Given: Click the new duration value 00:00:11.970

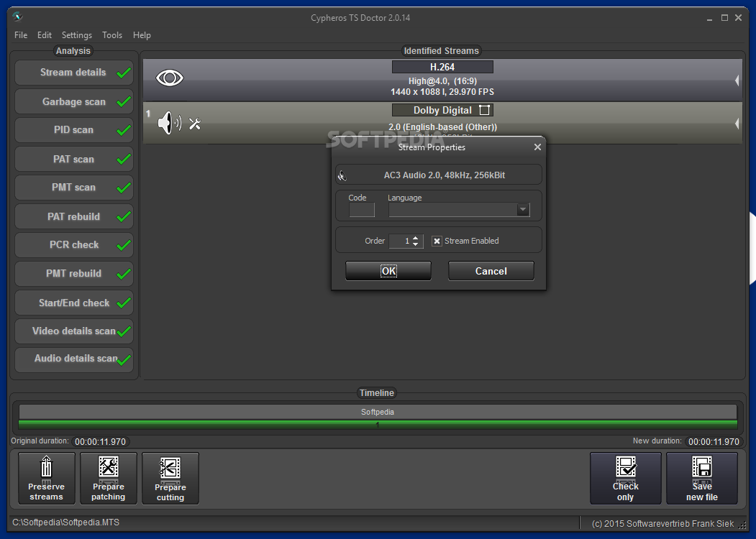Looking at the screenshot, I should [714, 442].
